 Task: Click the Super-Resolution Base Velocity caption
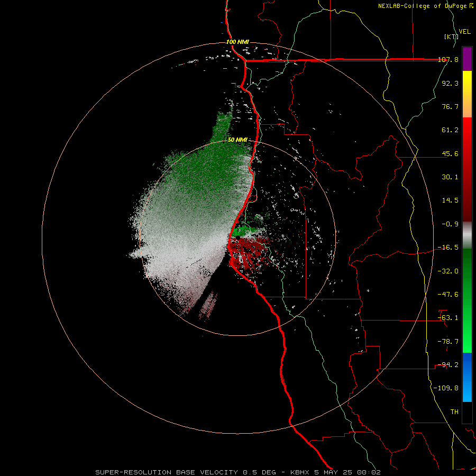point(238,472)
